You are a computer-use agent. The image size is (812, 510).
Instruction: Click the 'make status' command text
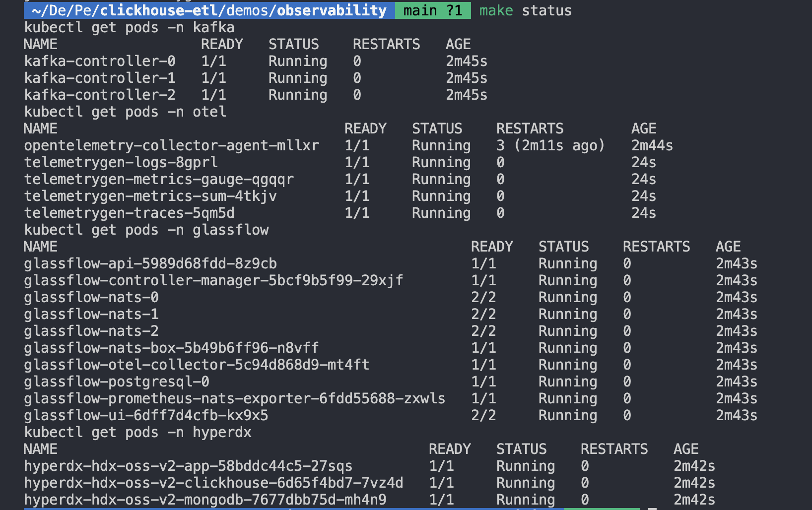pos(526,10)
